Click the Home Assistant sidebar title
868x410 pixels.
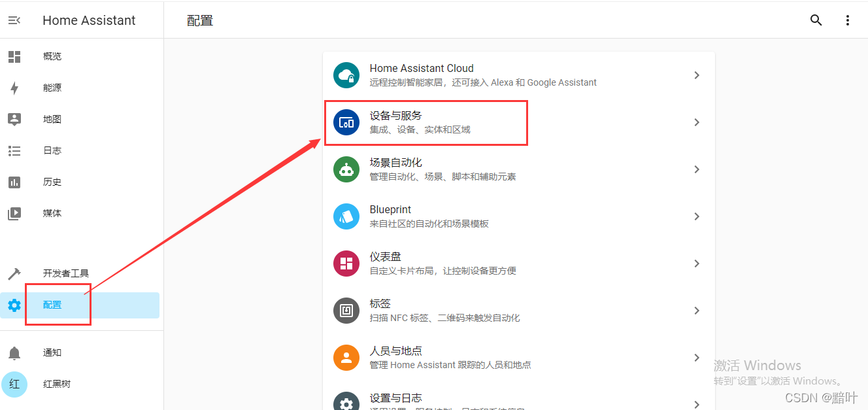coord(89,20)
